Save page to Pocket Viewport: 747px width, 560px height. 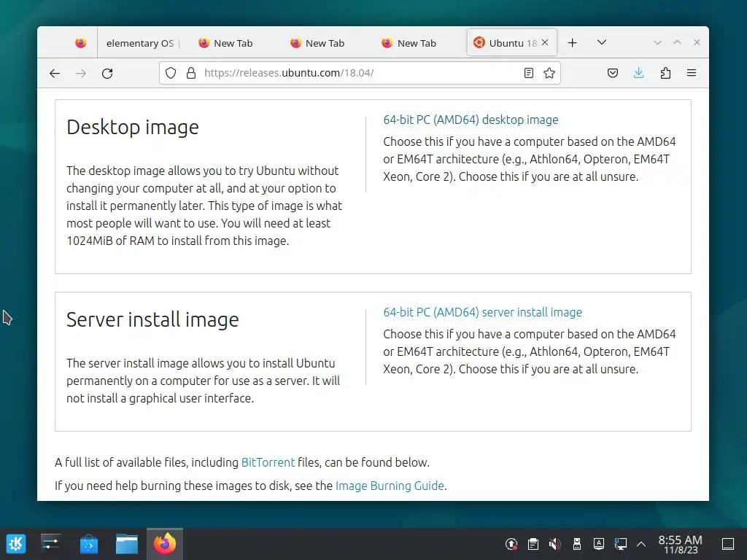(x=613, y=73)
